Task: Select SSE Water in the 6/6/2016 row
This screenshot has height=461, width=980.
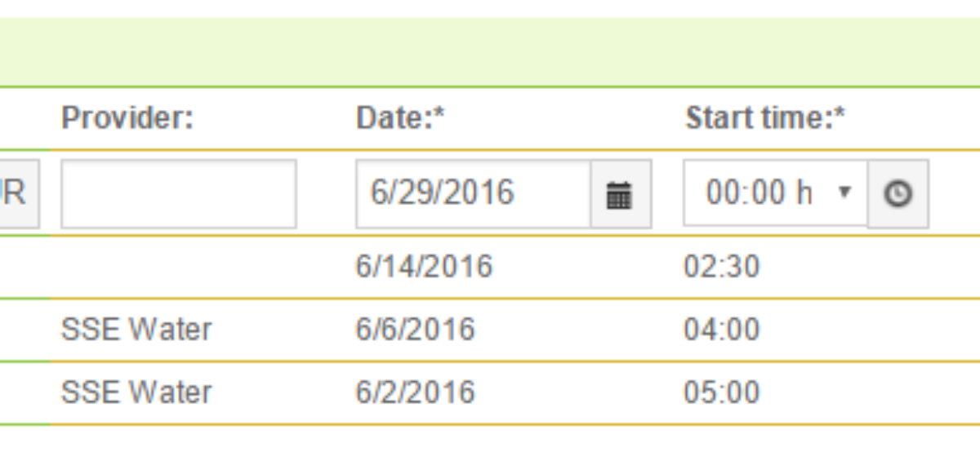Action: click(x=136, y=330)
